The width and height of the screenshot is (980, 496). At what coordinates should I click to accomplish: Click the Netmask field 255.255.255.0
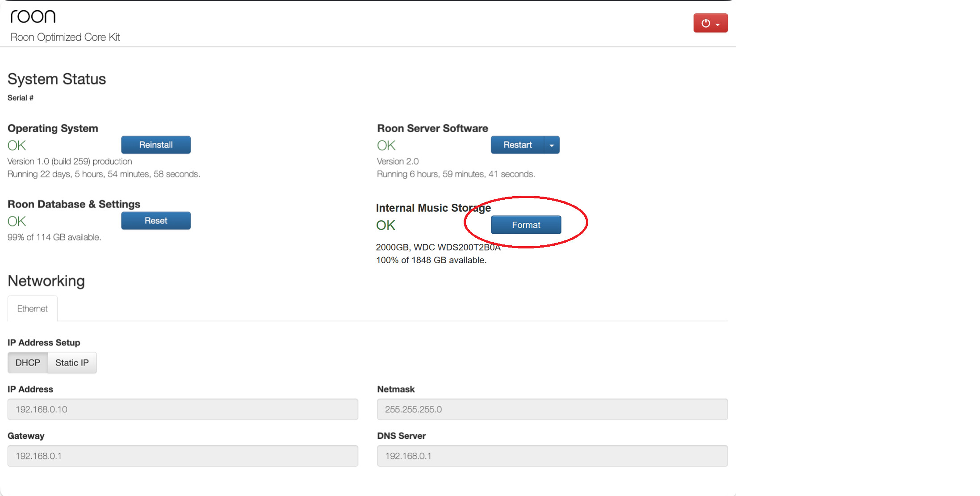click(x=552, y=409)
